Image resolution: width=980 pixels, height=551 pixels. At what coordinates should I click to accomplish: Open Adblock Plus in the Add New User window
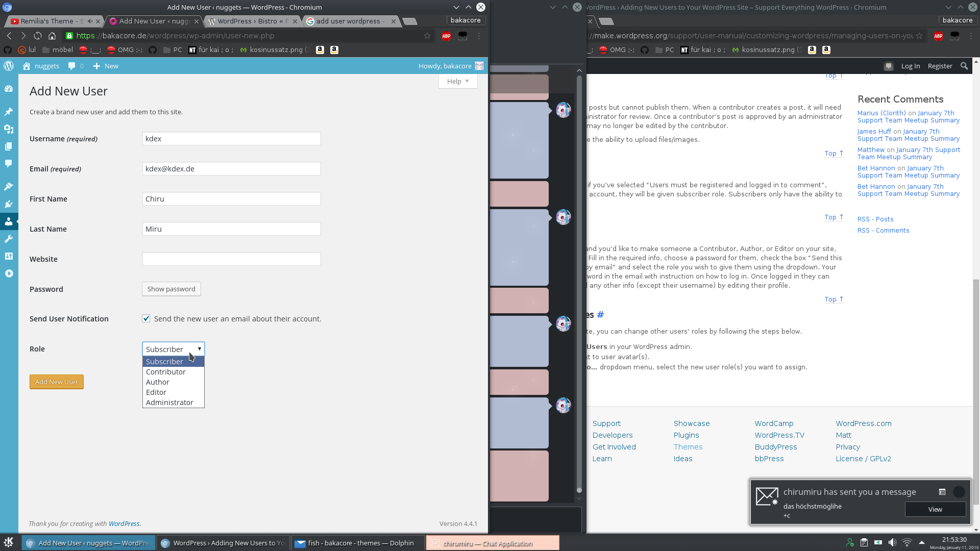[446, 36]
